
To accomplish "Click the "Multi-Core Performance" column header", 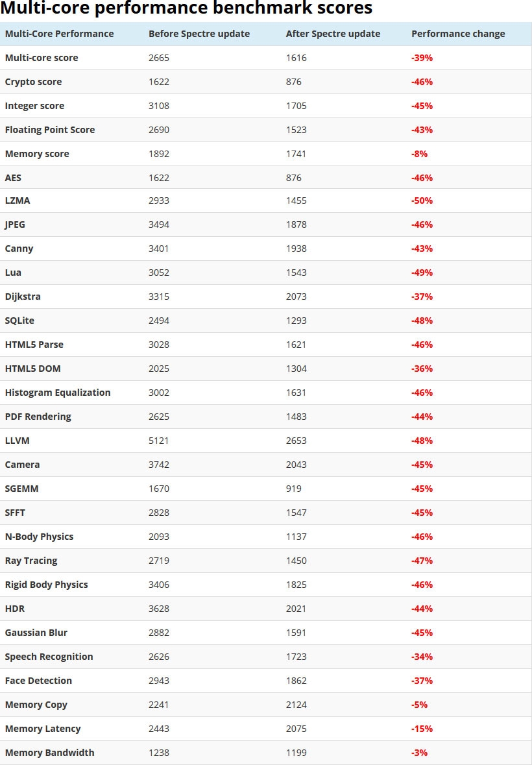I will 59,34.
